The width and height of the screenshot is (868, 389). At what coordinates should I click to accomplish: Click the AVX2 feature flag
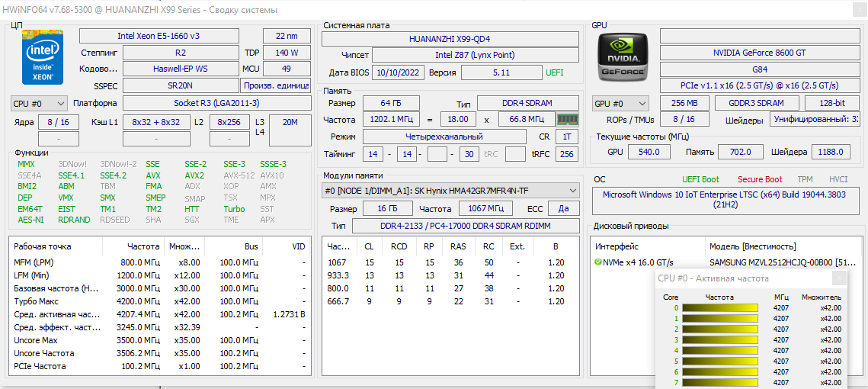click(194, 175)
